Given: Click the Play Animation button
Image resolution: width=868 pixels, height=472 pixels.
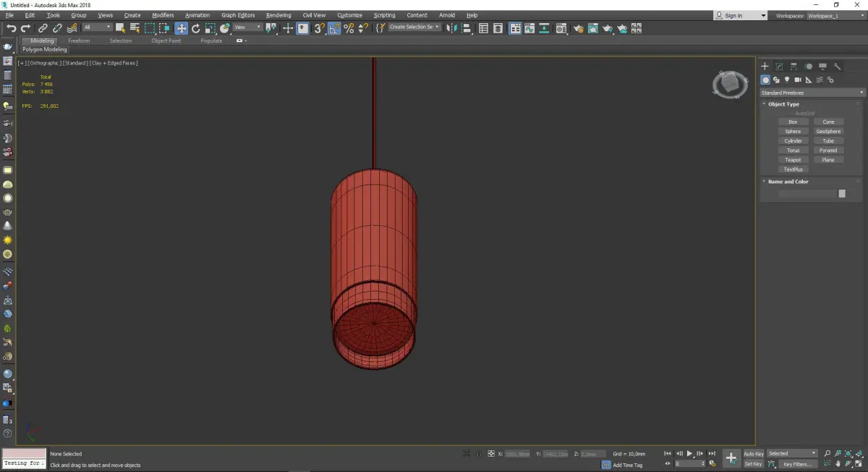Looking at the screenshot, I should point(690,453).
